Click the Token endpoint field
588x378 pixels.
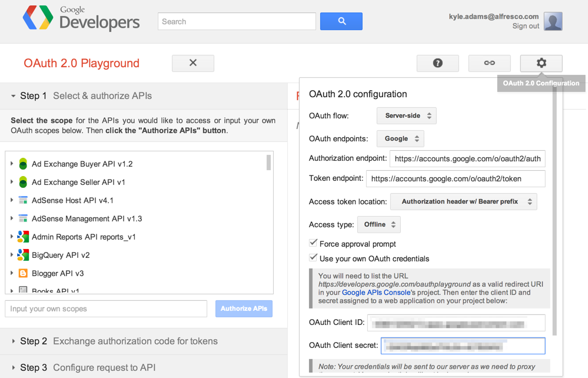click(x=456, y=178)
